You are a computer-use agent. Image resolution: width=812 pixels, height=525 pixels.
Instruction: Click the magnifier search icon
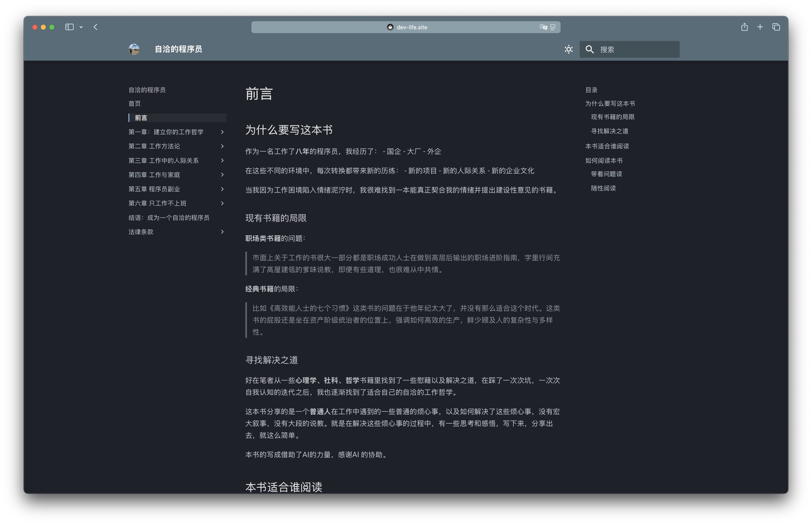tap(589, 49)
